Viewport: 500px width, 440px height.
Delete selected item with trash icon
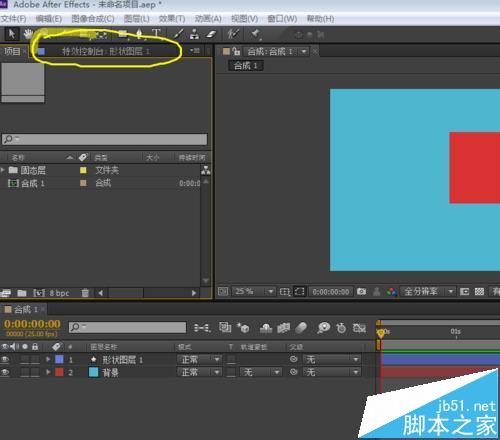(x=85, y=293)
